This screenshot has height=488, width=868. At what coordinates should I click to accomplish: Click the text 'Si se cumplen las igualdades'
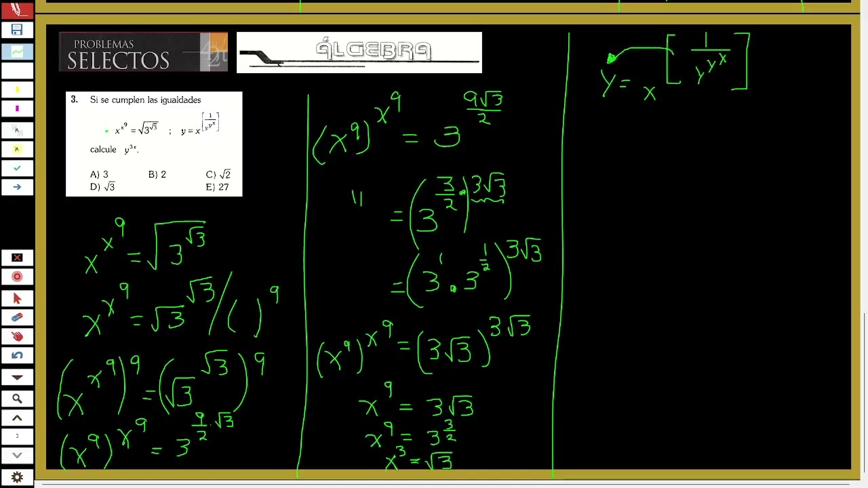point(145,100)
